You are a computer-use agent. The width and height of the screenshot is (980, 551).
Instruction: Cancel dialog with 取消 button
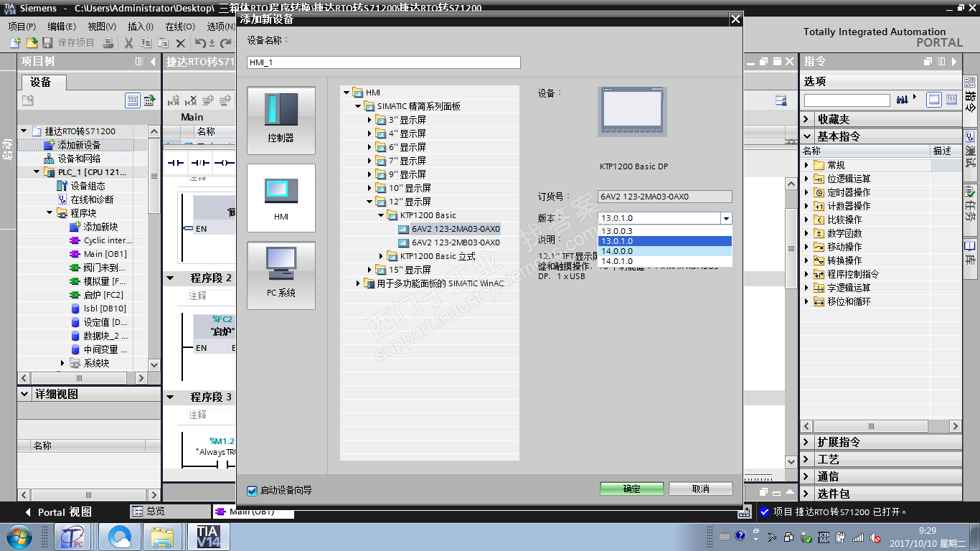701,489
